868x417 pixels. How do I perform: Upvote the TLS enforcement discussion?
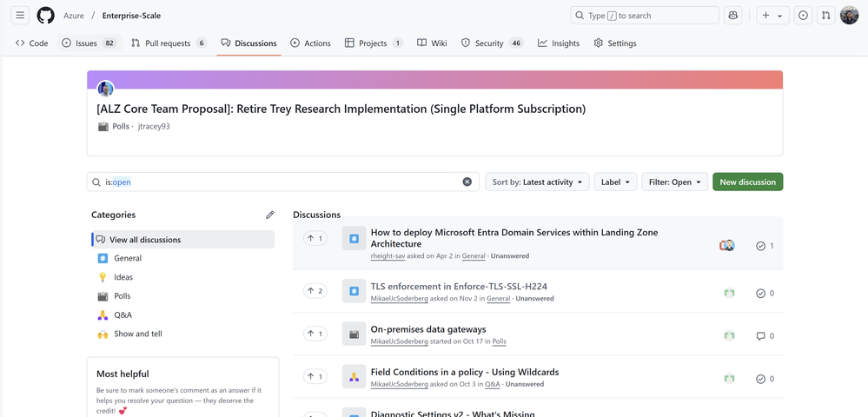315,291
